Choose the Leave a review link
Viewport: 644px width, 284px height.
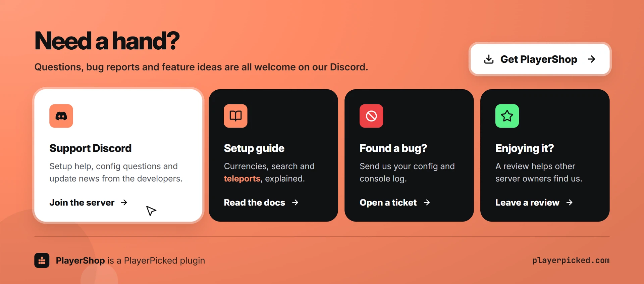click(x=534, y=202)
